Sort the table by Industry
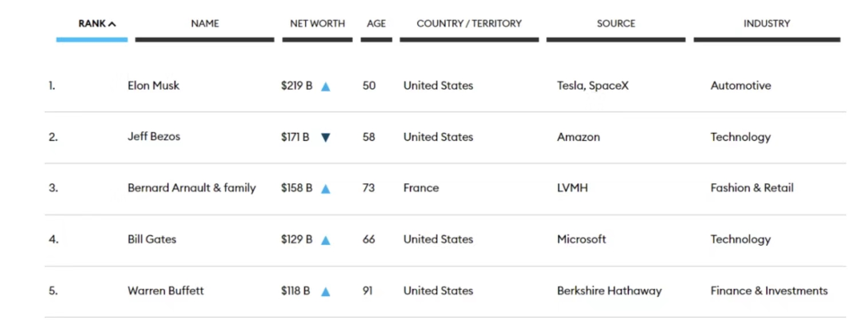868x323 pixels. point(766,23)
